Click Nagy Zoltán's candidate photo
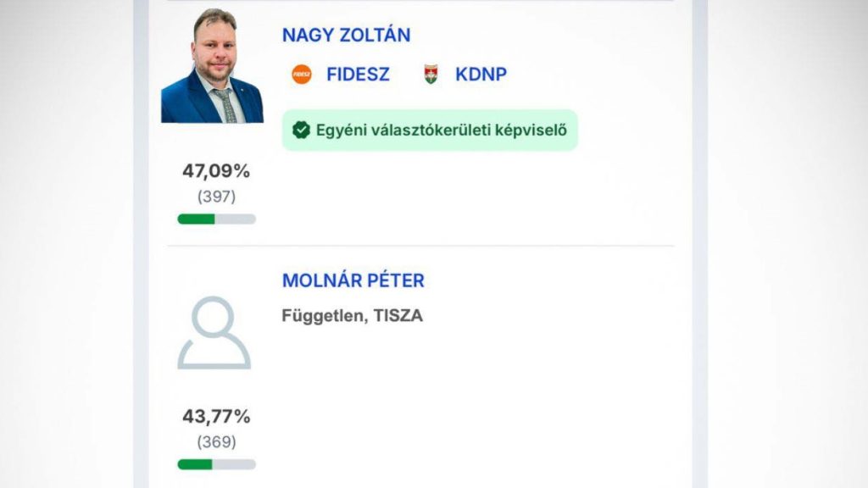The image size is (868, 488). pos(212,66)
